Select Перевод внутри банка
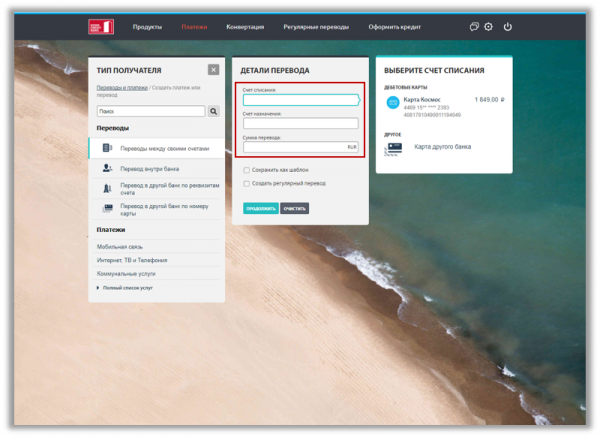Screen dimensions: 600x437 (x=157, y=168)
